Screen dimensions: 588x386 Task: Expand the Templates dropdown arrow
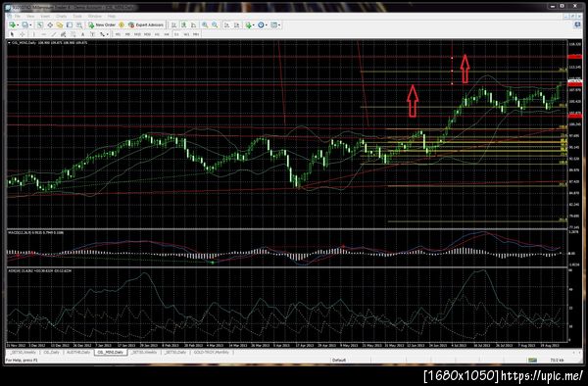pyautogui.click(x=279, y=25)
